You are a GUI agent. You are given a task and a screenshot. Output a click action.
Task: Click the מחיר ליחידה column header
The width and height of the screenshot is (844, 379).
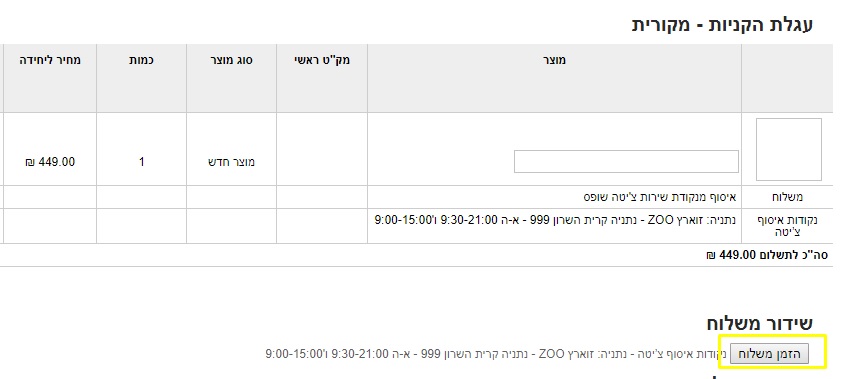point(50,60)
